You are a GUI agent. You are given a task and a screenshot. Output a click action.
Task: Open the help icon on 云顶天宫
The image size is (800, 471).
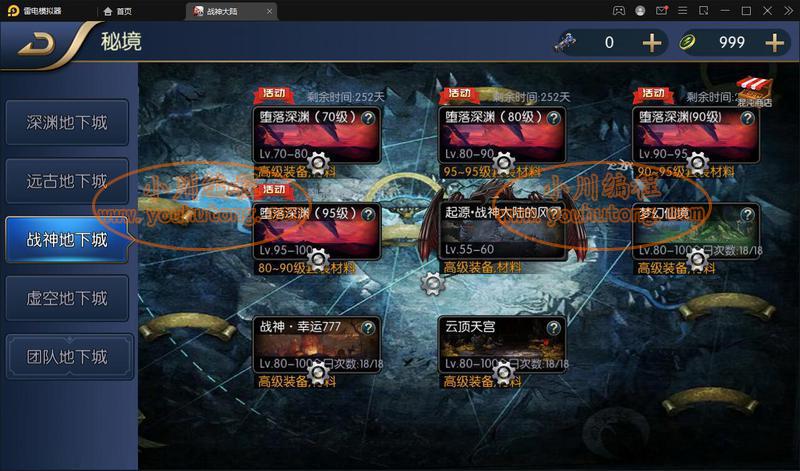[553, 328]
